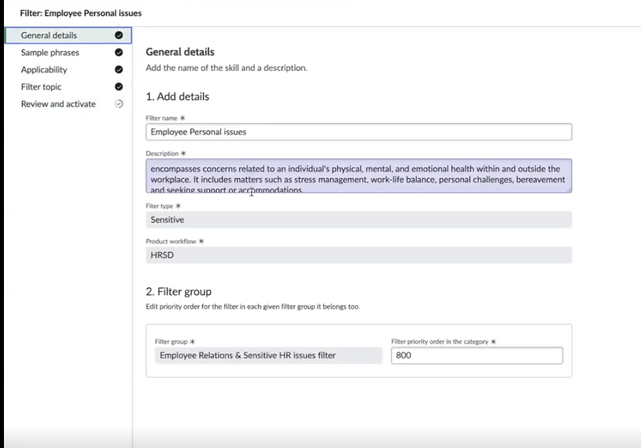Screen dimensions: 641x448
Task: Click the checkmark icon beside Filter topic
Action: pos(119,87)
